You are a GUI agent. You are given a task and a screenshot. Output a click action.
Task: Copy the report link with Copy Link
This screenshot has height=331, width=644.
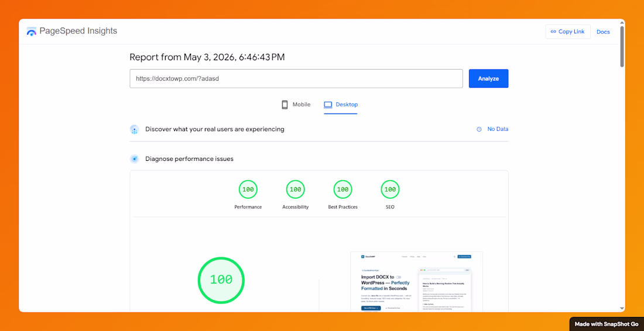pyautogui.click(x=568, y=32)
